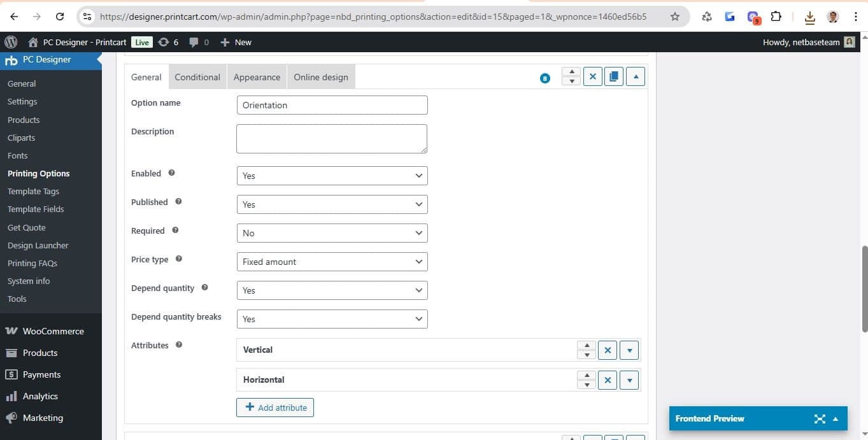Image resolution: width=868 pixels, height=440 pixels.
Task: Open the Depend quantity breaks dropdown
Action: pyautogui.click(x=332, y=319)
